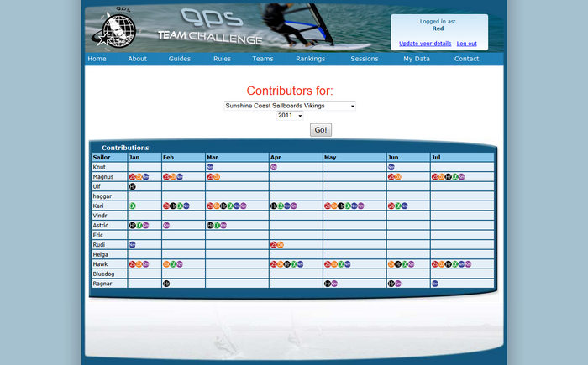
Task: Click Rudi's January blue badge
Action: 133,244
